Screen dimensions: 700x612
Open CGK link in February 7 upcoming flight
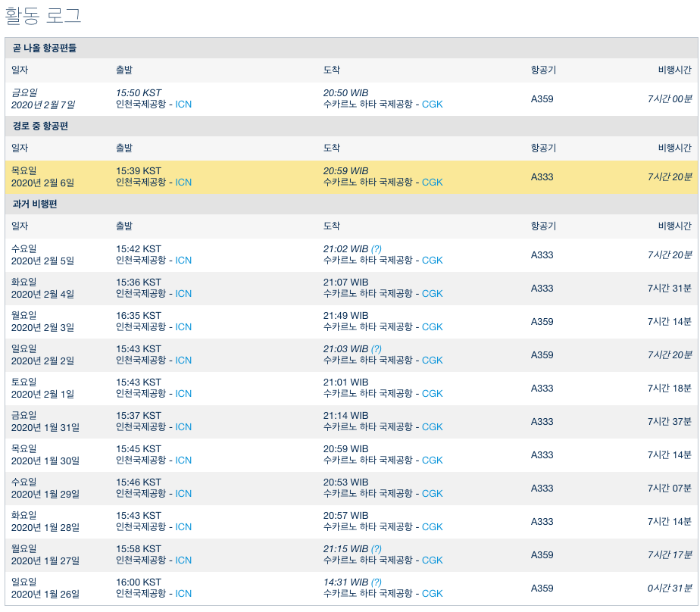(x=432, y=105)
